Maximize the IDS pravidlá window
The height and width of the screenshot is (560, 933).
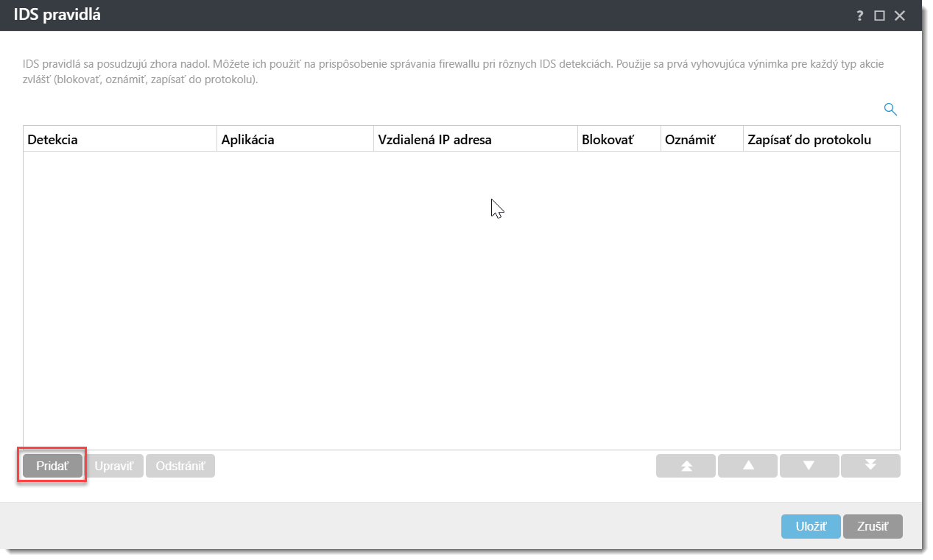[x=879, y=15]
